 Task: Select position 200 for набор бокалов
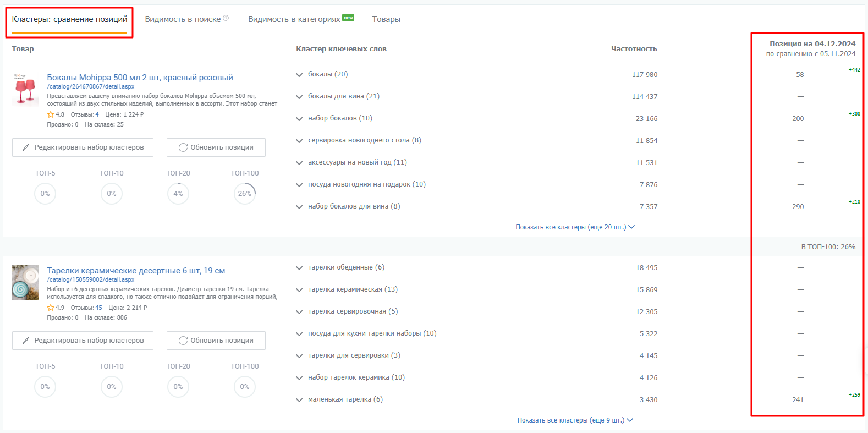click(798, 119)
